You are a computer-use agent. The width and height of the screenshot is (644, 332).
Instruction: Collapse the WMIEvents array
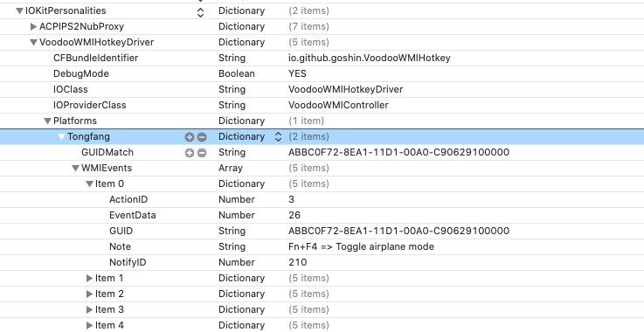75,169
